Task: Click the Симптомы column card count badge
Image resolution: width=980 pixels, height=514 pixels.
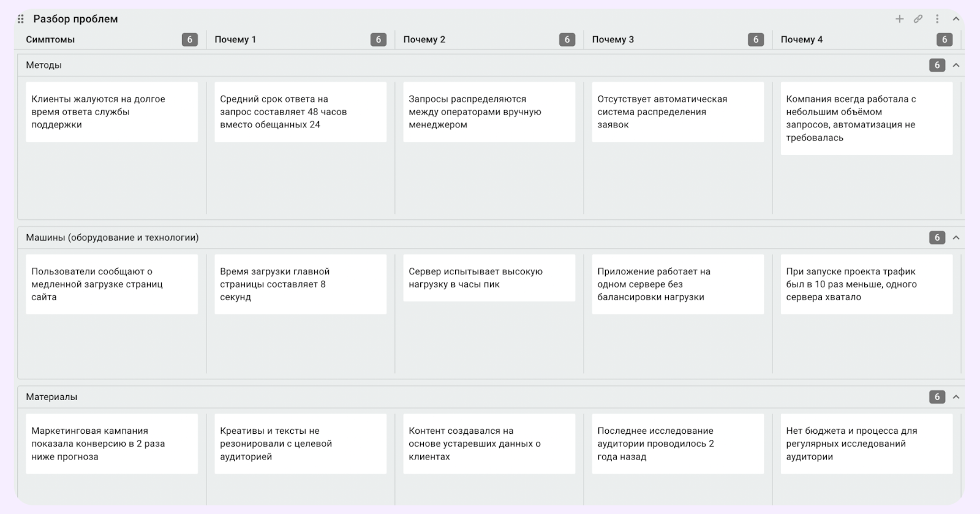Action: (x=189, y=39)
